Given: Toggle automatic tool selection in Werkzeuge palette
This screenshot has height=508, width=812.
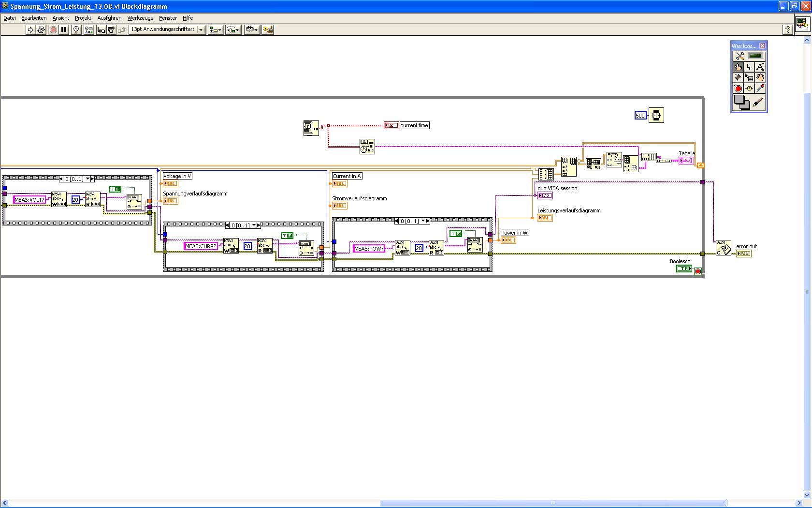Looking at the screenshot, I should pos(749,56).
